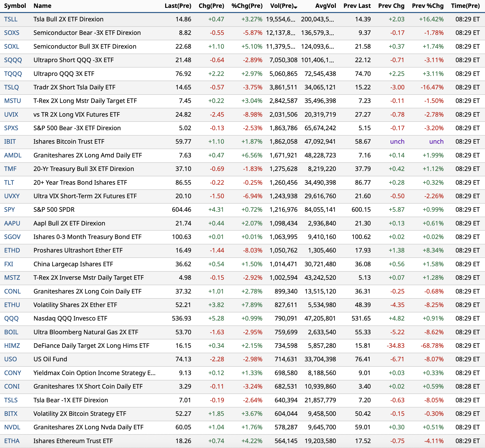Viewport: 485px width, 448px height.
Task: Open the USO ticker link
Action: pyautogui.click(x=11, y=359)
